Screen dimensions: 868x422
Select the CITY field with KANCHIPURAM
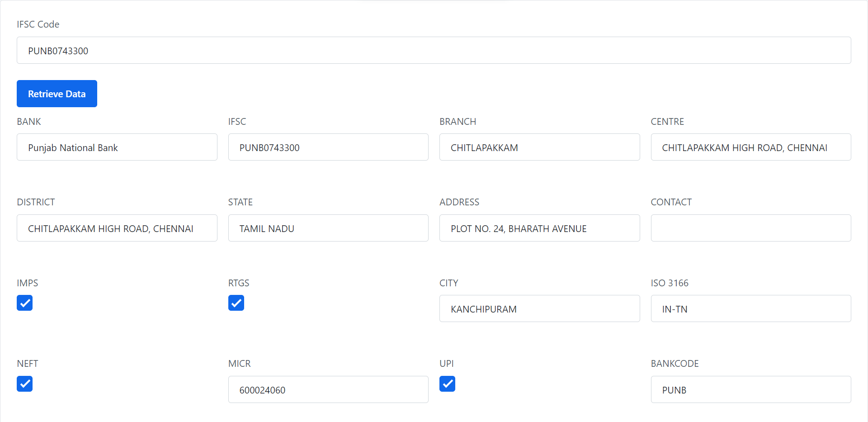tap(539, 308)
